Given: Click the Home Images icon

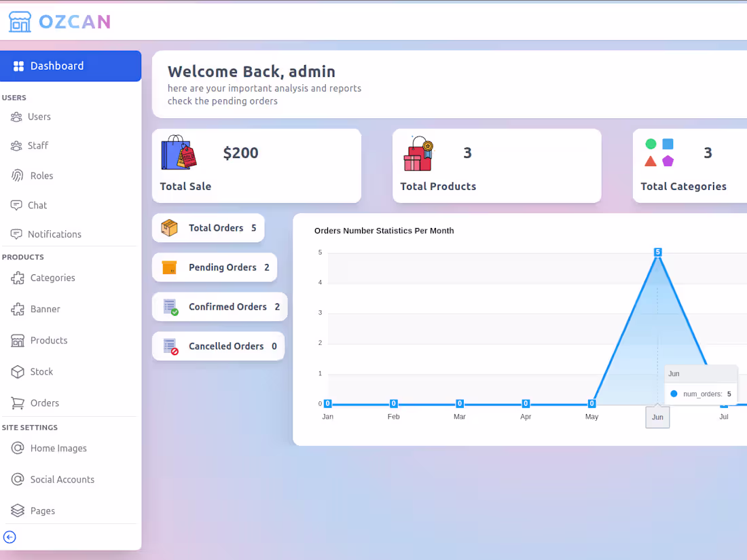Looking at the screenshot, I should (x=17, y=448).
